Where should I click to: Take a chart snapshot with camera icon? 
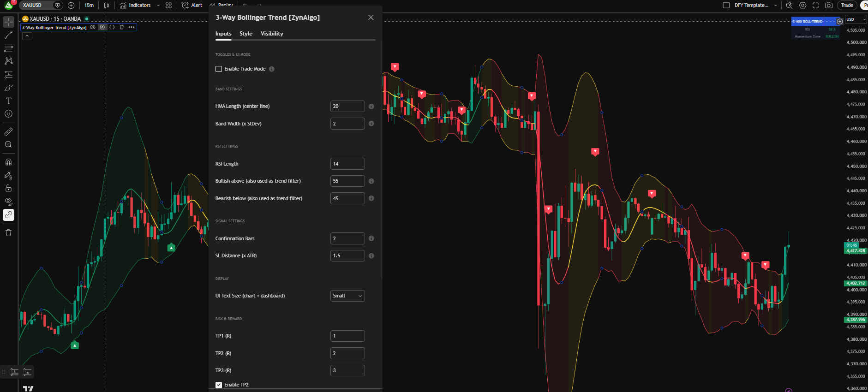click(829, 5)
